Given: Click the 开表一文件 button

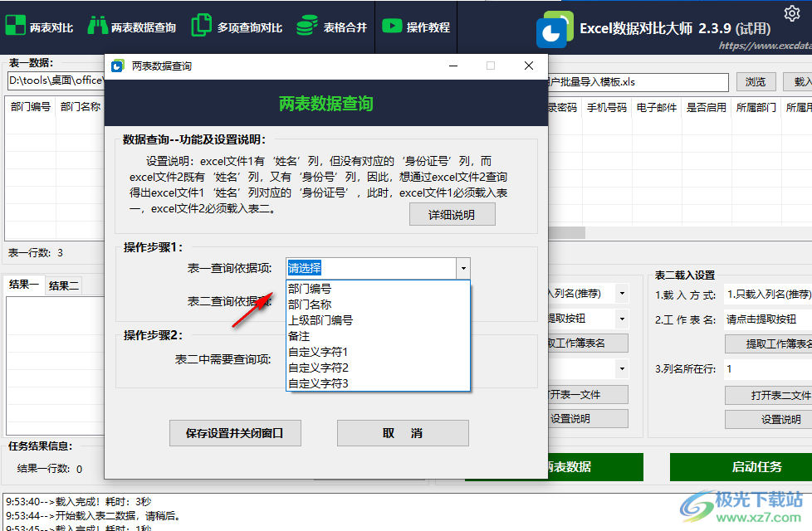Looking at the screenshot, I should [588, 395].
